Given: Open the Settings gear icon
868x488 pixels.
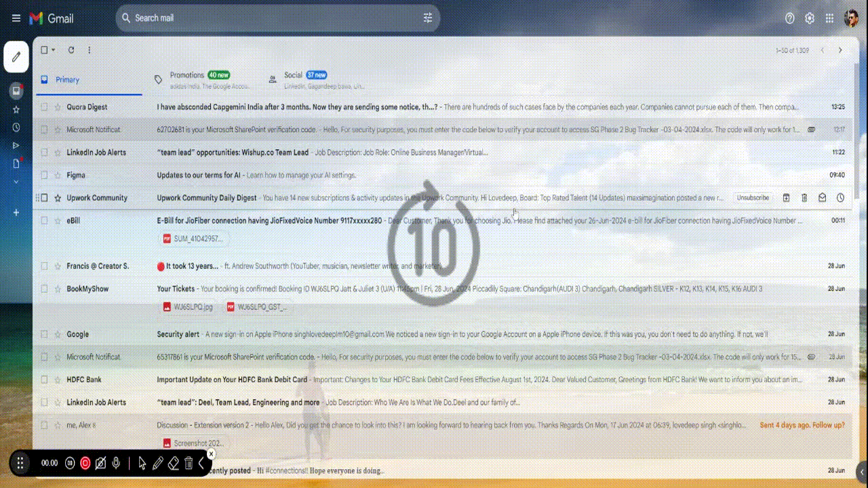Looking at the screenshot, I should 810,18.
